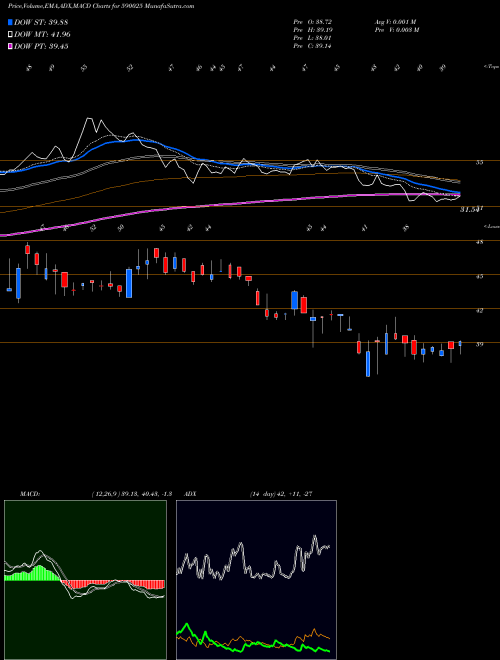Click the 35 axis label on EMA chart
The image size is (500, 660).
(x=479, y=162)
